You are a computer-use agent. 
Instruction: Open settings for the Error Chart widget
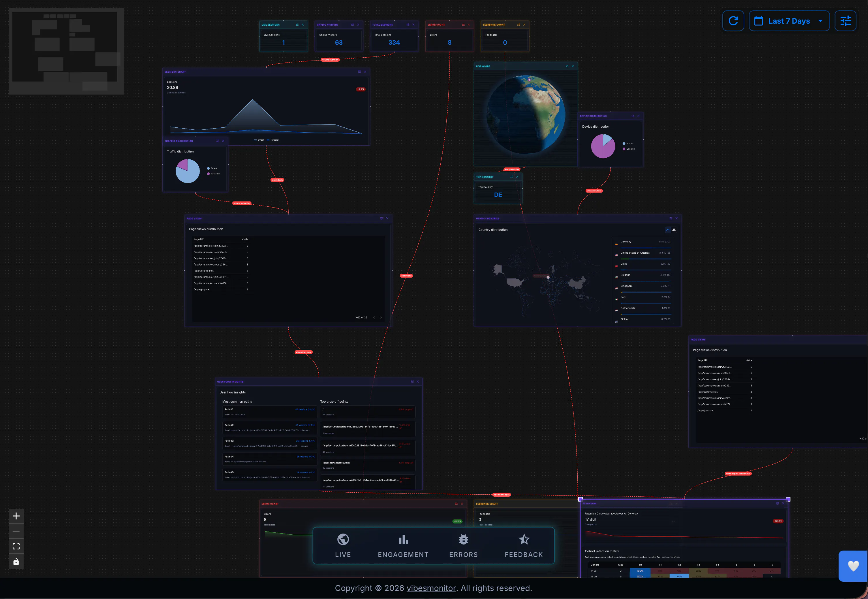tap(456, 504)
